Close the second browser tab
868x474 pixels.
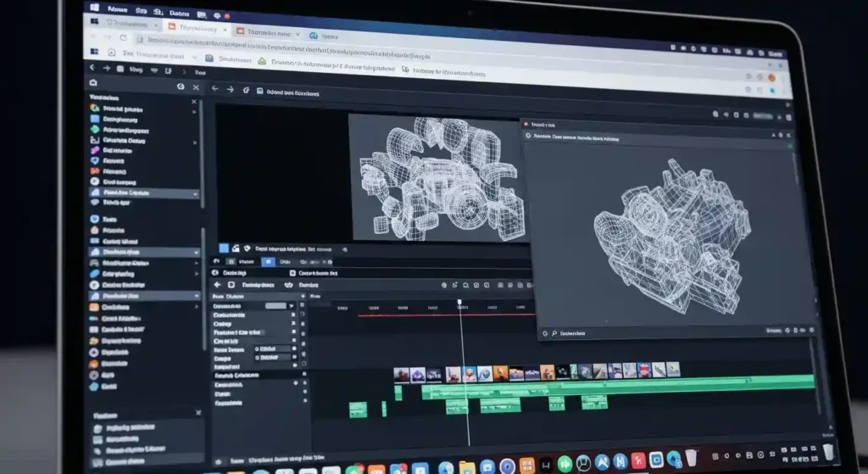point(225,30)
